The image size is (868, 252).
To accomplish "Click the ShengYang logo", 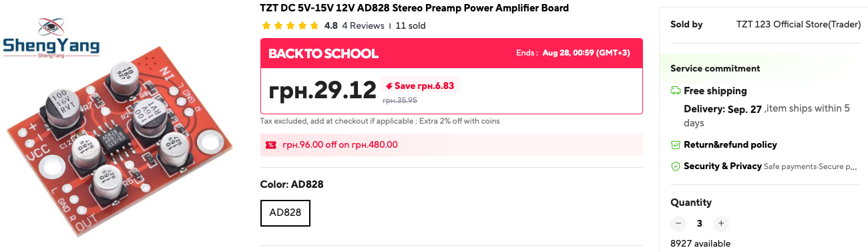I will (51, 39).
